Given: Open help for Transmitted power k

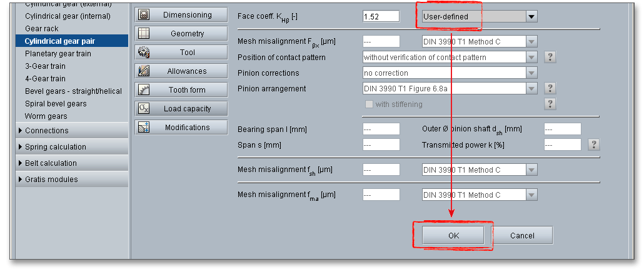Looking at the screenshot, I should tap(594, 145).
